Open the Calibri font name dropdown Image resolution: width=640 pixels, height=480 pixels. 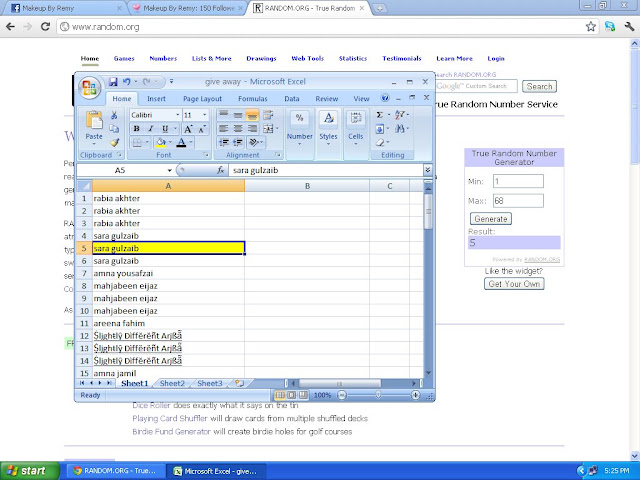178,115
